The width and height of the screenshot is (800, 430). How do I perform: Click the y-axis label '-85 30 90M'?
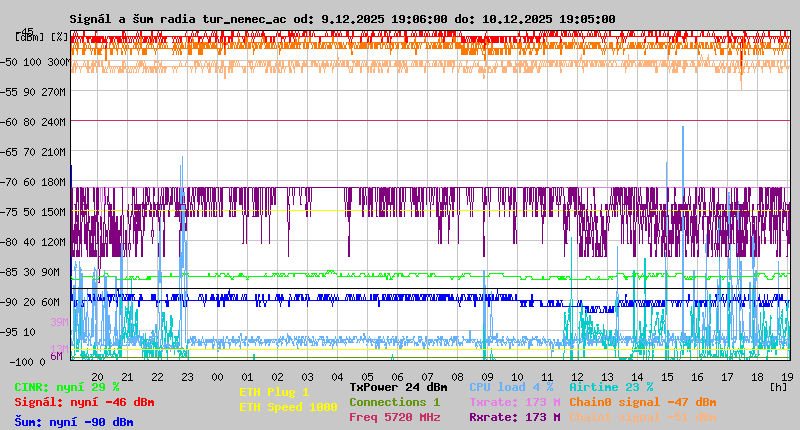point(30,272)
